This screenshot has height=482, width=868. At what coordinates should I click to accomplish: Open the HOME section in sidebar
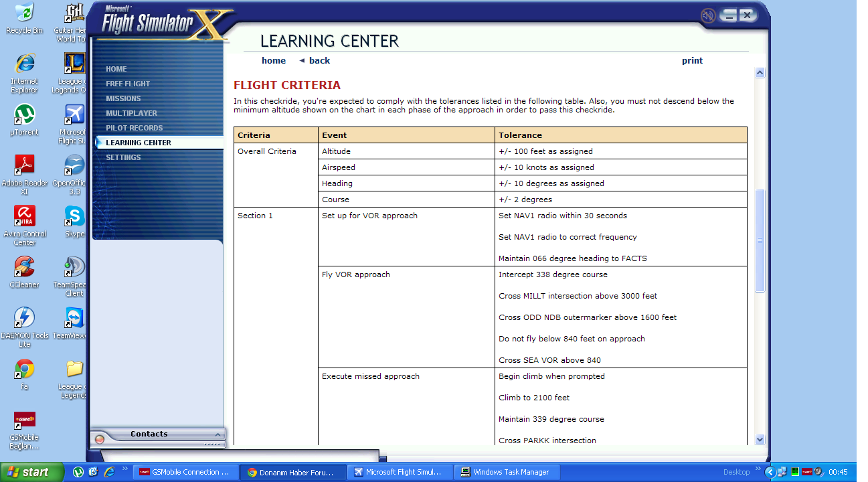[x=116, y=69]
